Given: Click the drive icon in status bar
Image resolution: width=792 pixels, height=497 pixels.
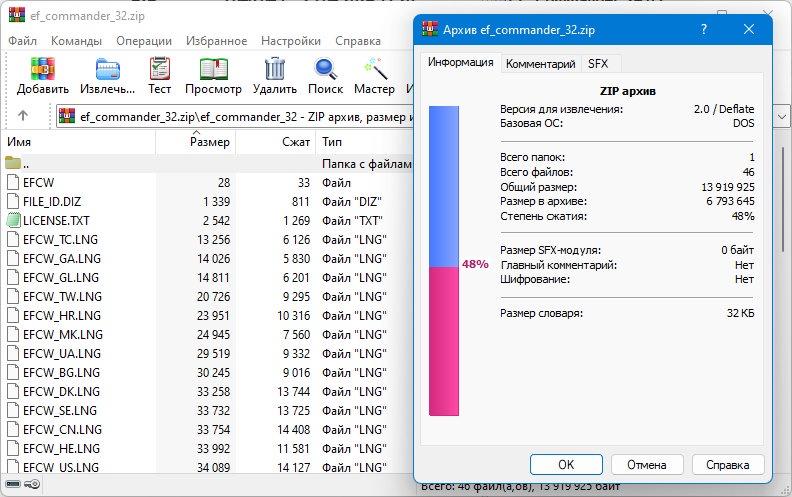Looking at the screenshot, I should (13, 484).
